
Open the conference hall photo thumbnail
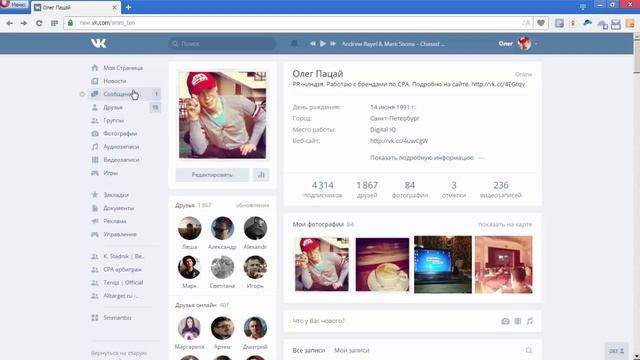click(504, 264)
